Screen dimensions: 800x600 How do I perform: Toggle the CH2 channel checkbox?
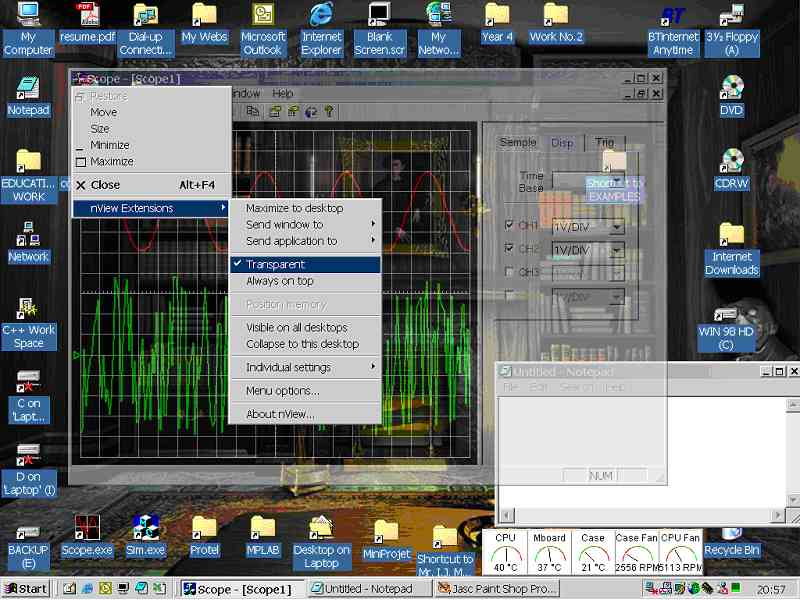510,249
